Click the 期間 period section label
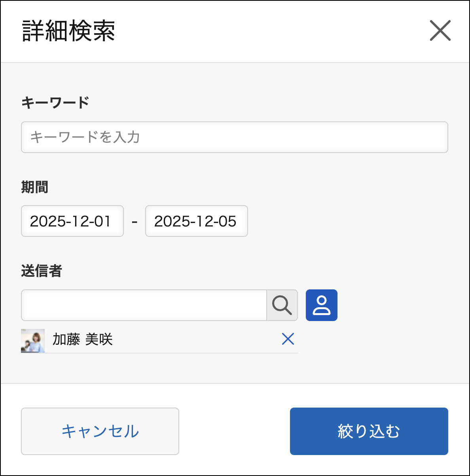 click(34, 187)
